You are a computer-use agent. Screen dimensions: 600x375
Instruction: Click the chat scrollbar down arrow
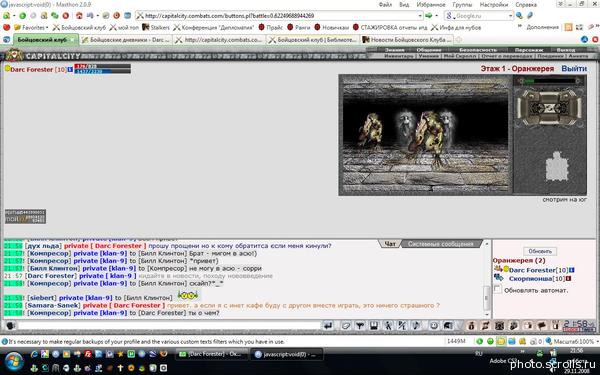click(487, 315)
